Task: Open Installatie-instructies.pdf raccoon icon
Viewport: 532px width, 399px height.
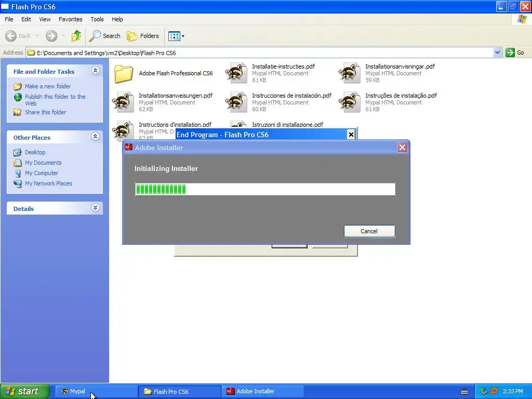Action: (236, 73)
